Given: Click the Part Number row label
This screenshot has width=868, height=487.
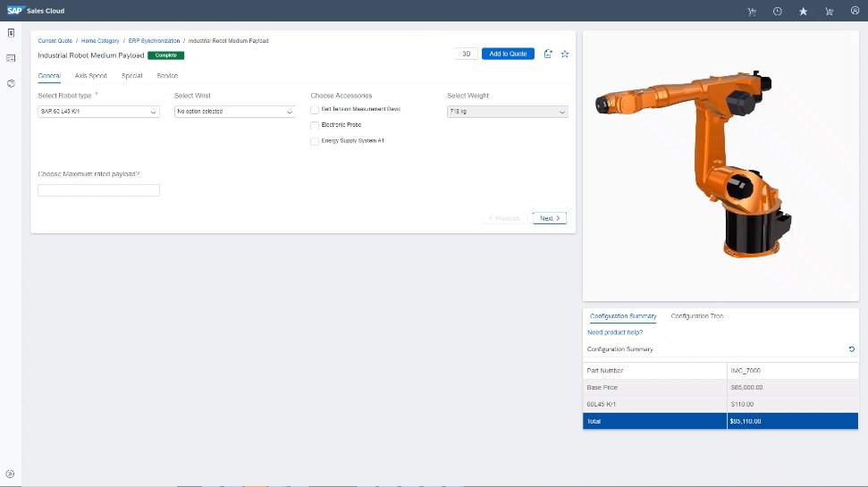Looking at the screenshot, I should click(x=605, y=371).
